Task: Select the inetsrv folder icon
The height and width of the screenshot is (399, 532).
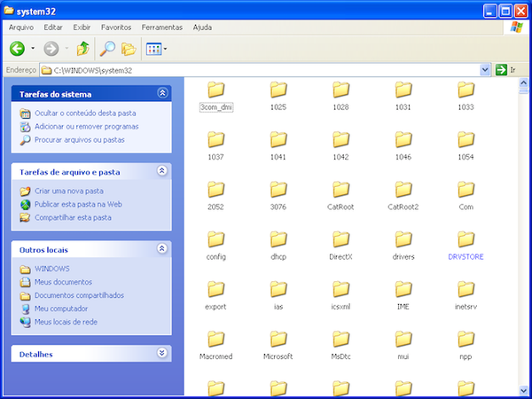Action: pyautogui.click(x=465, y=289)
